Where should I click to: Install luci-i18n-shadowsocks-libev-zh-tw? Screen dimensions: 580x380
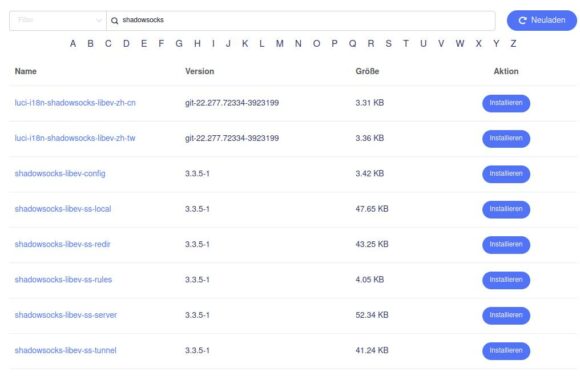pyautogui.click(x=506, y=139)
